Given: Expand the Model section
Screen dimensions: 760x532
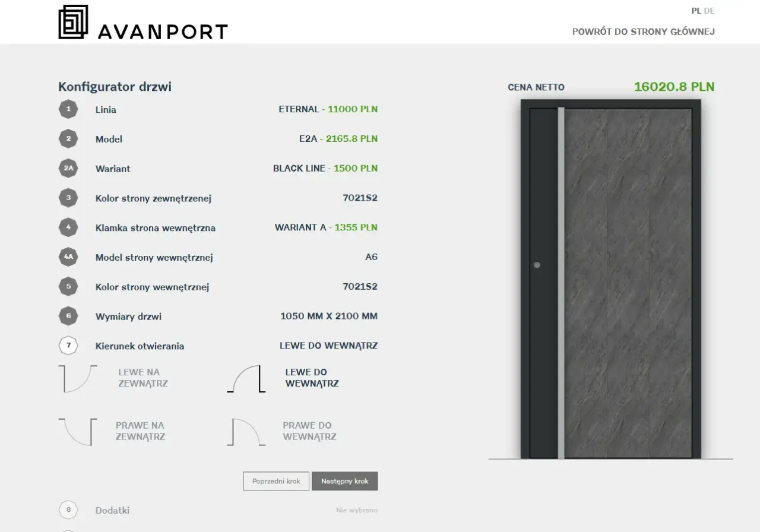Looking at the screenshot, I should pos(109,139).
